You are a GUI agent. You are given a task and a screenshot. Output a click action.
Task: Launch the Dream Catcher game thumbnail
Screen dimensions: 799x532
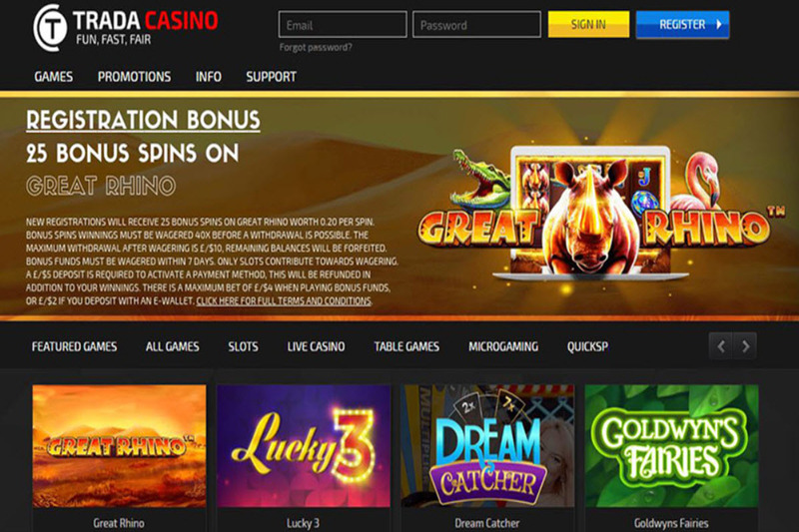coord(487,446)
